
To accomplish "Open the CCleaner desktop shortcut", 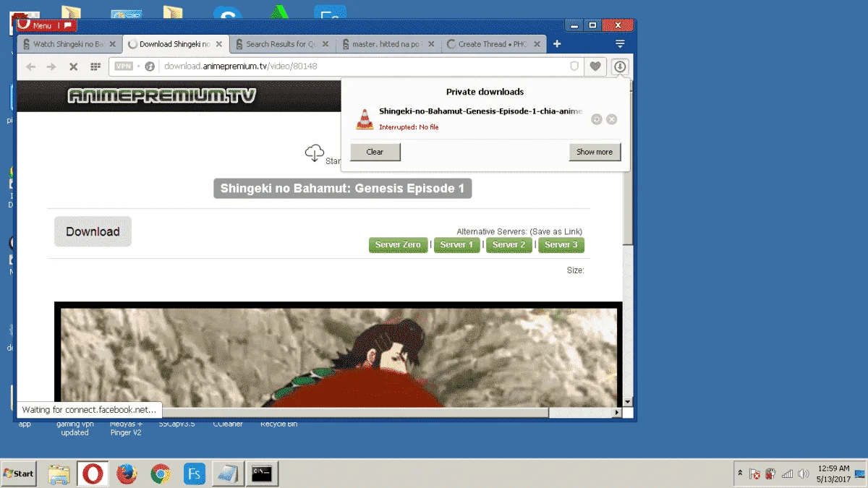I will coord(227,424).
